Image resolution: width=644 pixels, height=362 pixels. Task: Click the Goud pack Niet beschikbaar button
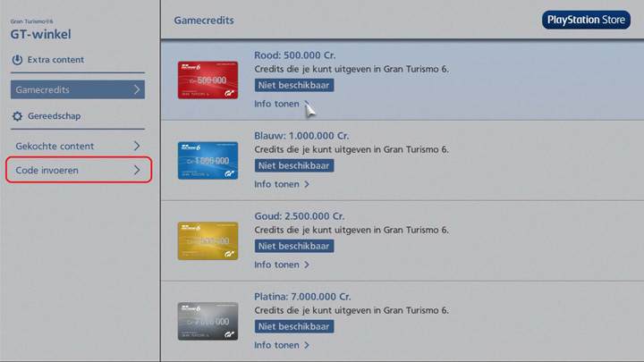click(x=294, y=246)
